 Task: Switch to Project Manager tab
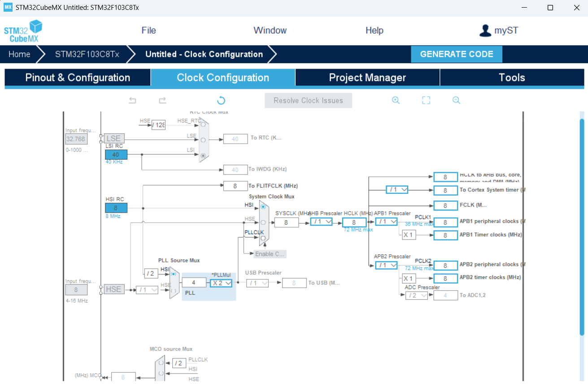point(367,78)
